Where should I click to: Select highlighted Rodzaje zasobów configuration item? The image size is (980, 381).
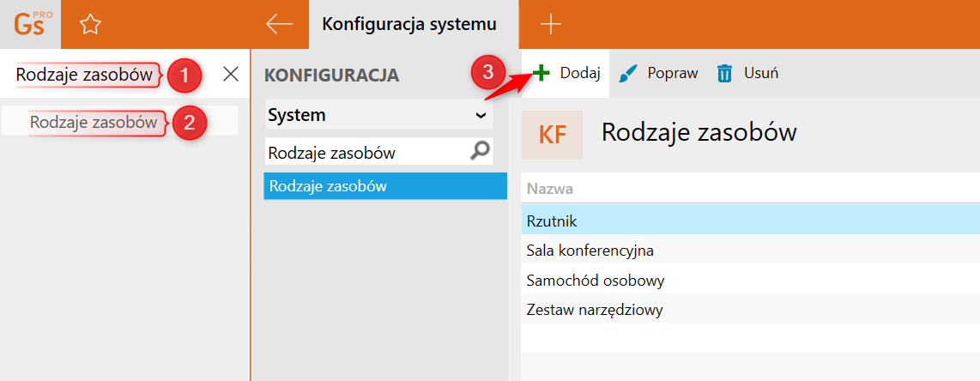385,186
